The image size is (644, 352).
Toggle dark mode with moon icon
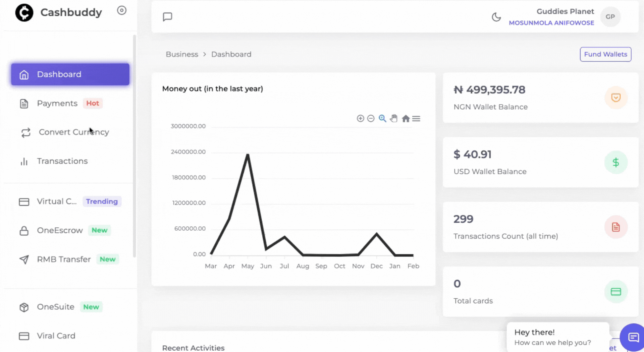coord(496,17)
